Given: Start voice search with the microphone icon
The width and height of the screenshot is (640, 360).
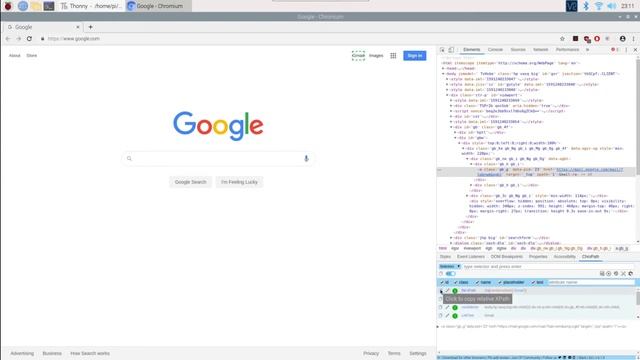Looking at the screenshot, I should pyautogui.click(x=306, y=158).
